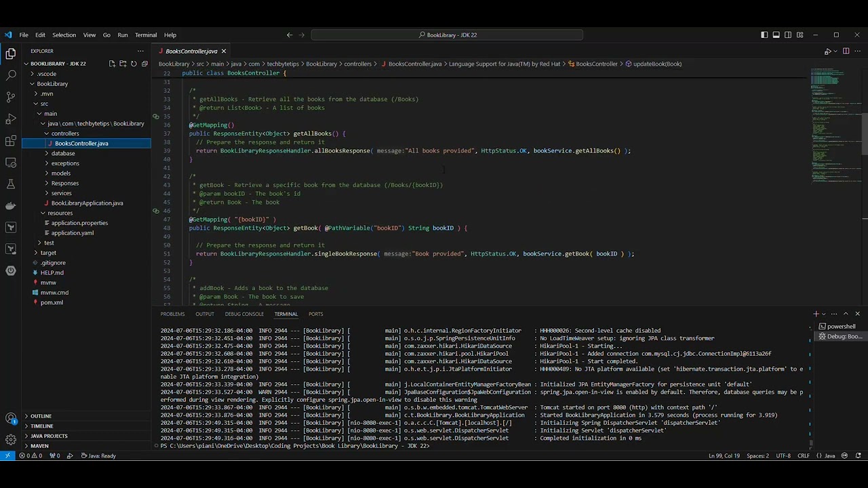Screen dimensions: 868x488
Task: Click the New File icon in Explorer
Action: (x=112, y=64)
